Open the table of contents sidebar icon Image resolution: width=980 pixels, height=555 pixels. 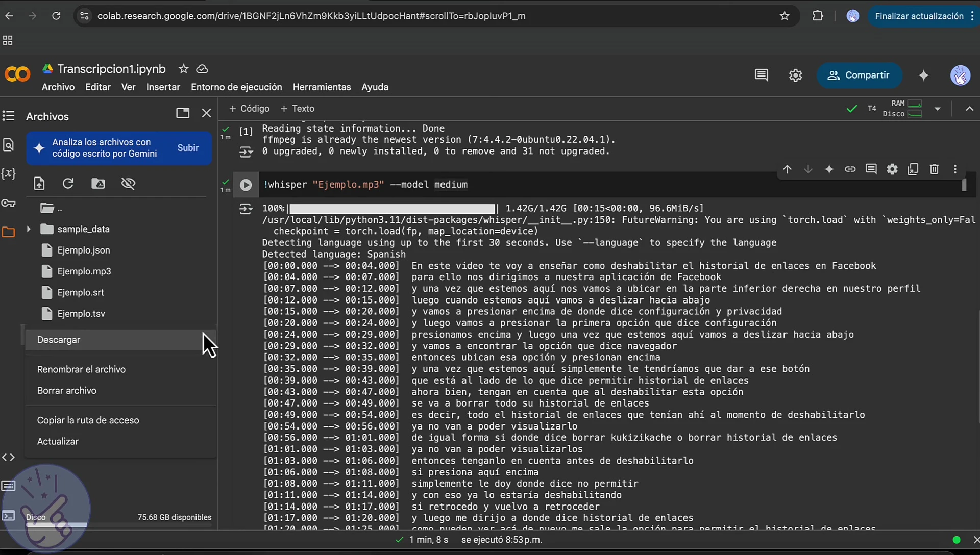[9, 116]
